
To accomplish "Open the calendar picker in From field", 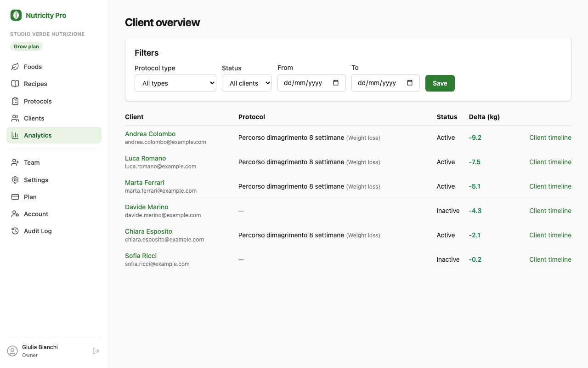I will 336,83.
